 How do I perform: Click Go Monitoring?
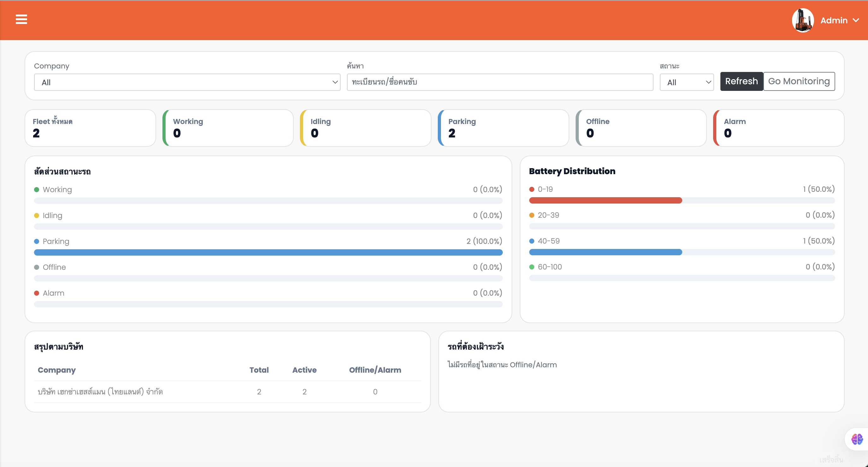[x=799, y=81]
